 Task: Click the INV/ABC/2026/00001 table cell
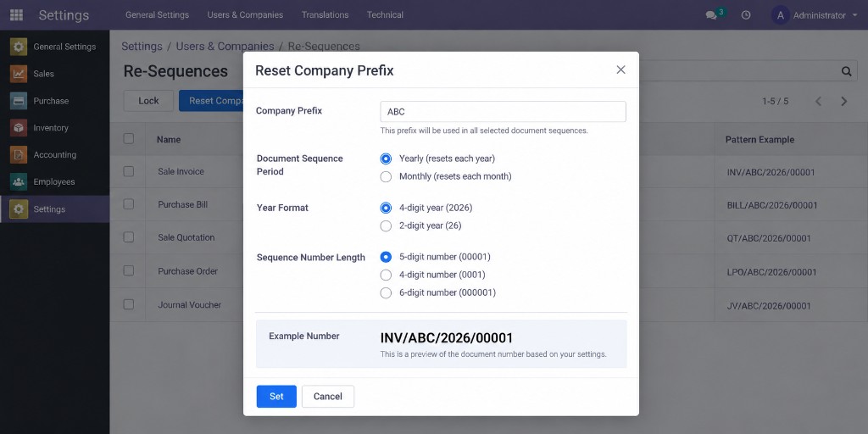(x=771, y=172)
